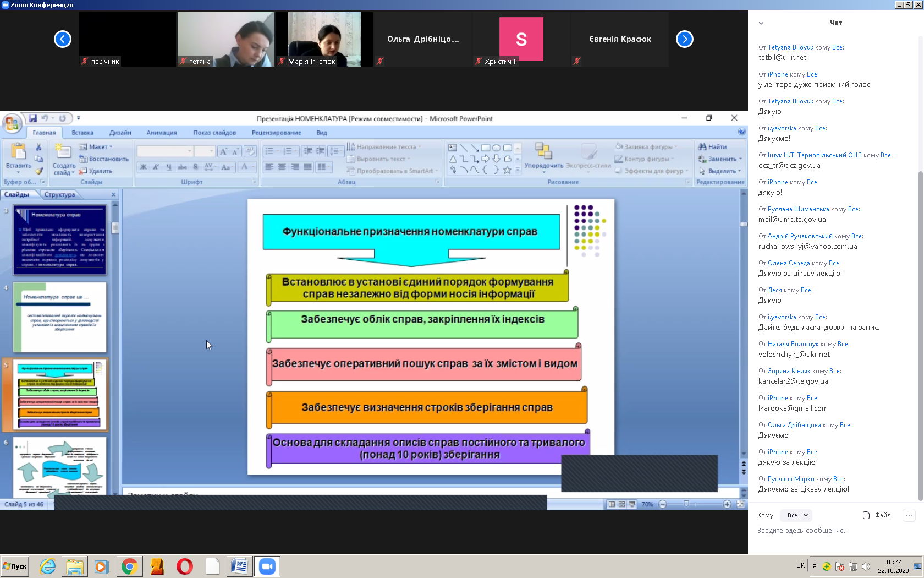
Task: Open the three-dots more menu in chat
Action: [x=909, y=515]
